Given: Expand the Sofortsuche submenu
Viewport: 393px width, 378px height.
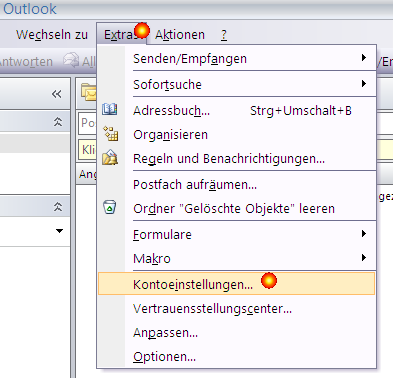Looking at the screenshot, I should tap(237, 84).
